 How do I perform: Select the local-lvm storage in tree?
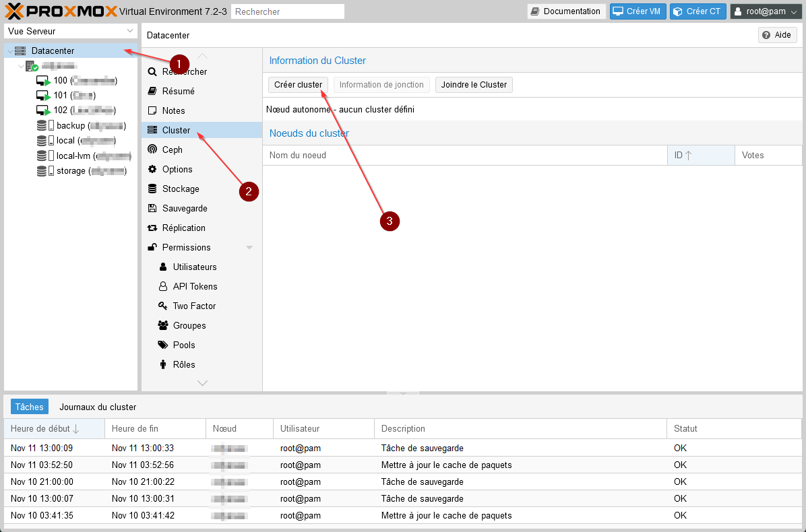click(x=74, y=156)
